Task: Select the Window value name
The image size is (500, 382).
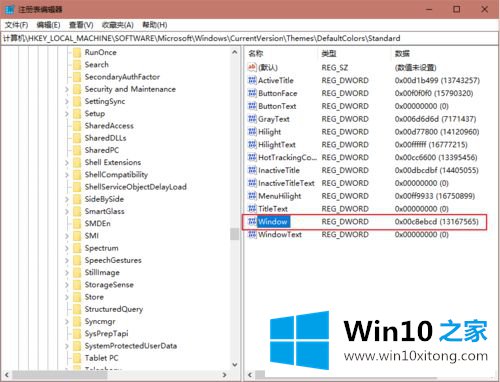Action: click(x=273, y=222)
